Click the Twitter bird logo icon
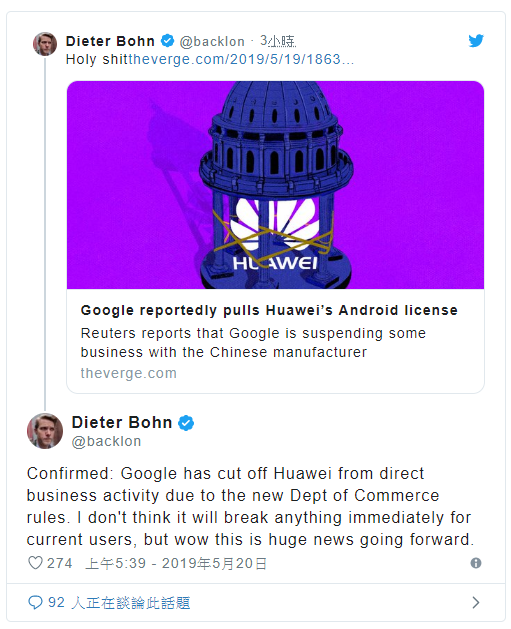This screenshot has height=629, width=511. click(x=476, y=41)
